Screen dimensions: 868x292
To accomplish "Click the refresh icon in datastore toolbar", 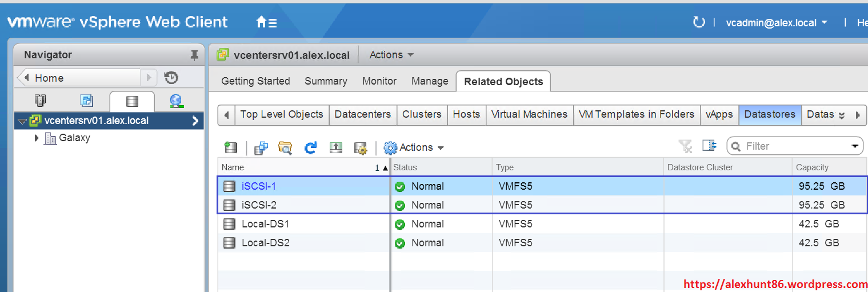I will click(x=311, y=147).
